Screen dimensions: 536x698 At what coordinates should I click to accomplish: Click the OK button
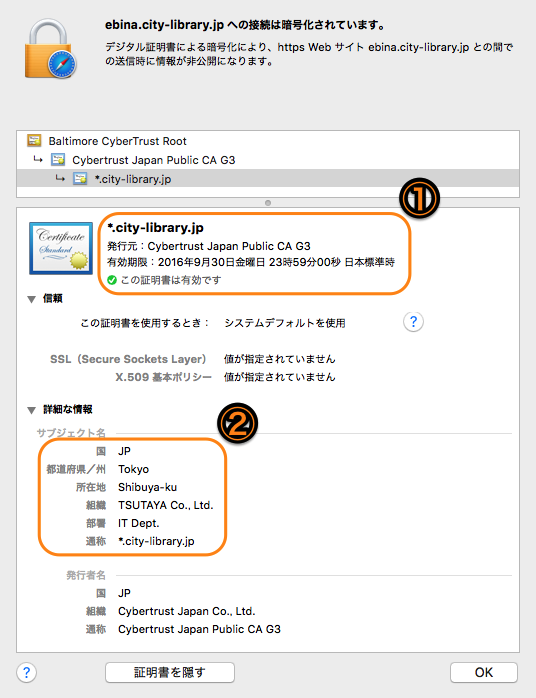pyautogui.click(x=483, y=672)
